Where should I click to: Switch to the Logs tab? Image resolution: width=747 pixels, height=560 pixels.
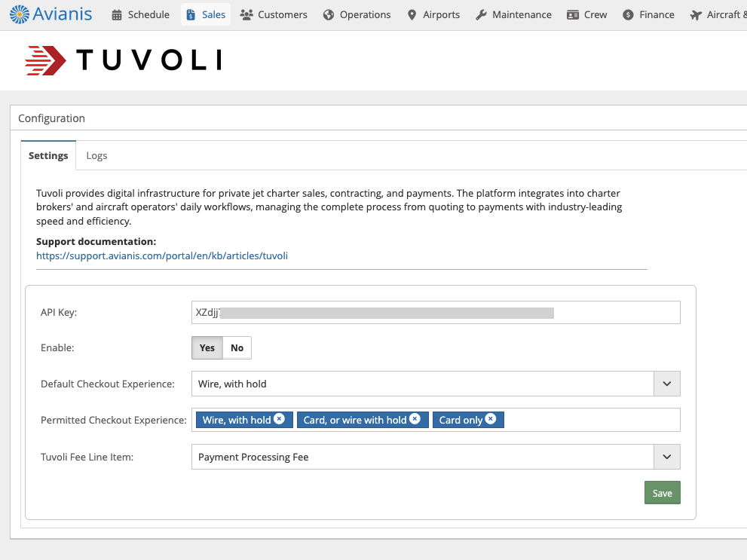click(x=96, y=156)
